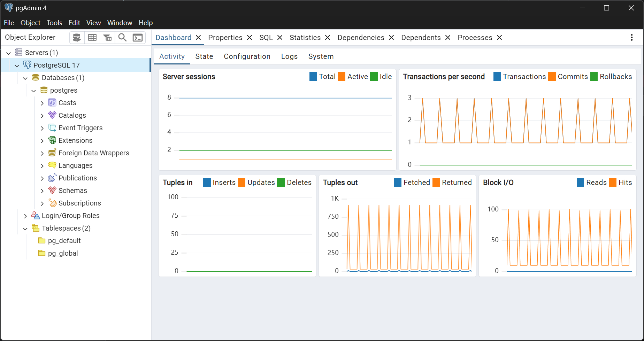Image resolution: width=644 pixels, height=341 pixels.
Task: Click the Event Triggers node icon
Action: [x=52, y=128]
